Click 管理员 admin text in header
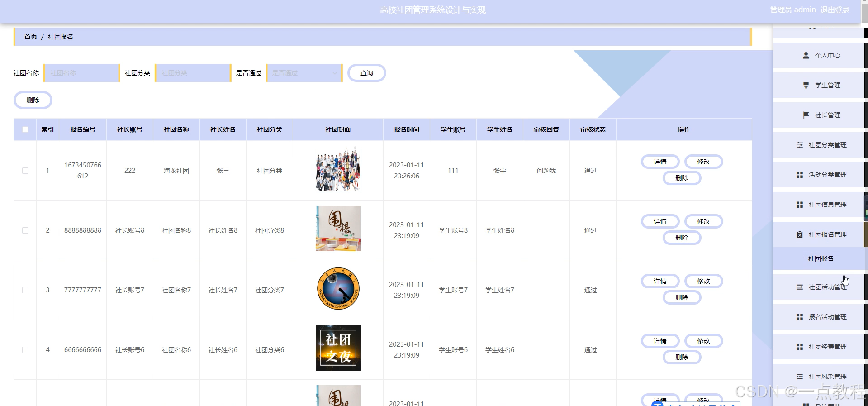 [793, 10]
